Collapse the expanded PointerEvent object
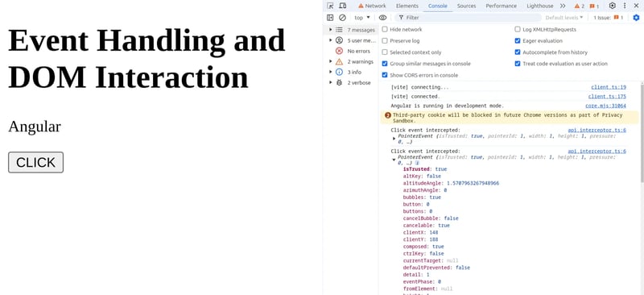Screen dimensions: 644x295 coord(394,160)
